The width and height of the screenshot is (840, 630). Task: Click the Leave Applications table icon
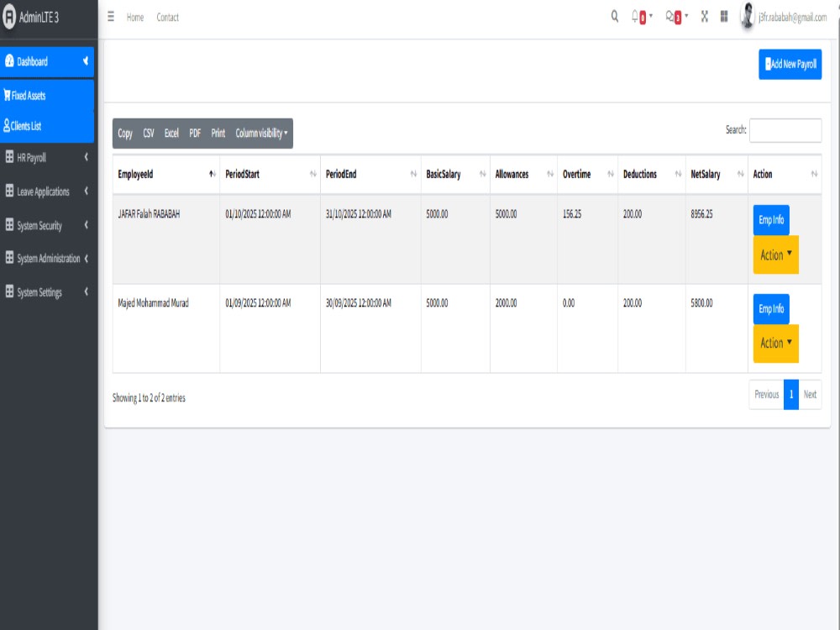9,191
